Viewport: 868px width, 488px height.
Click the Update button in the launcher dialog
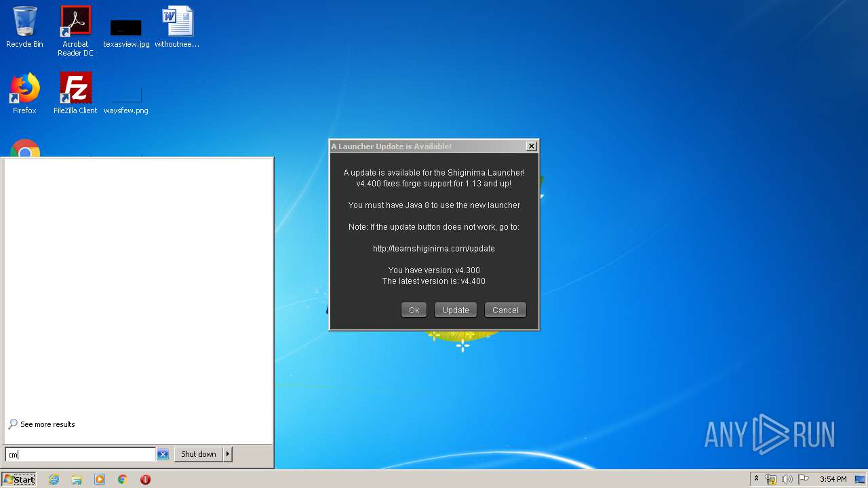456,310
